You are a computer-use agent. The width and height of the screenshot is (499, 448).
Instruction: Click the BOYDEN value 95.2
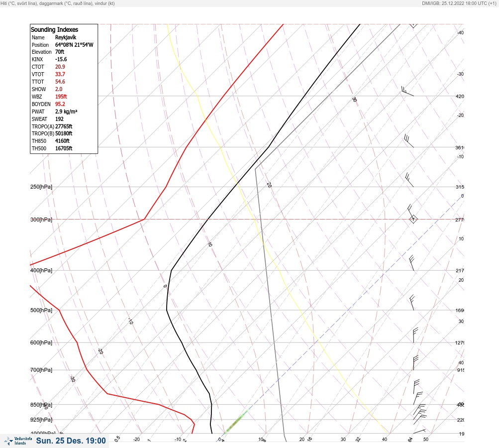60,104
